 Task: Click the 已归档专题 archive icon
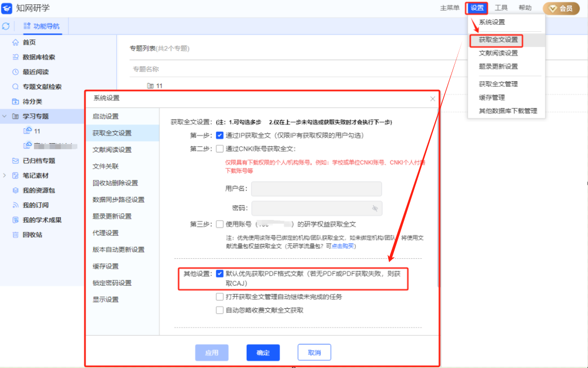(15, 161)
